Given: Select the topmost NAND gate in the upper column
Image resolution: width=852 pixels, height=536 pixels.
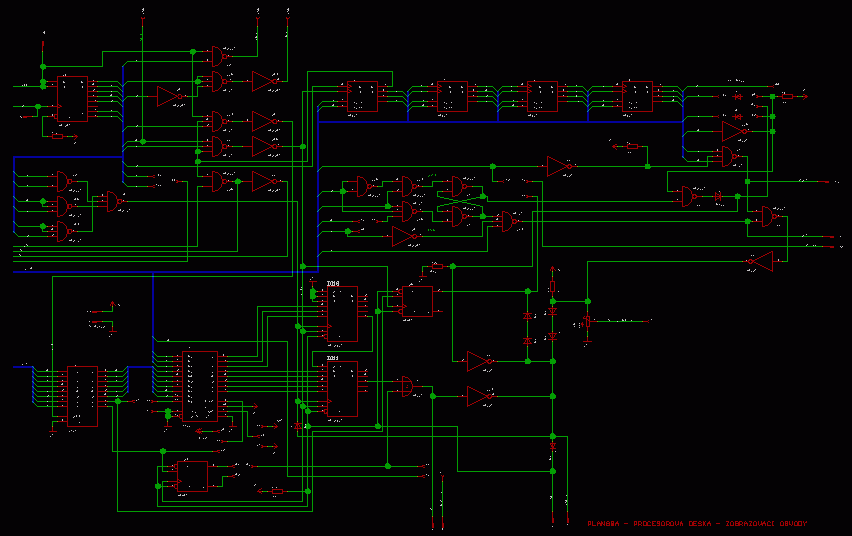Looking at the screenshot, I should pos(218,56).
